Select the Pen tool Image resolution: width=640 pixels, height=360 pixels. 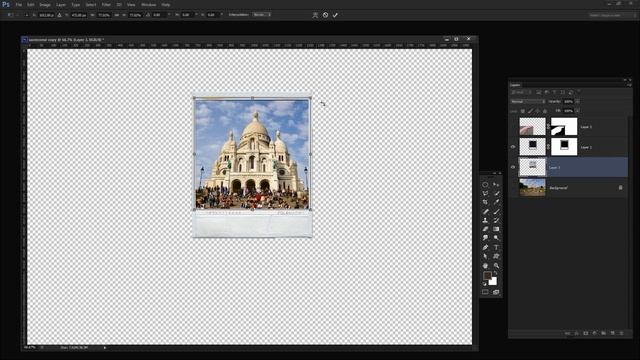pyautogui.click(x=485, y=247)
